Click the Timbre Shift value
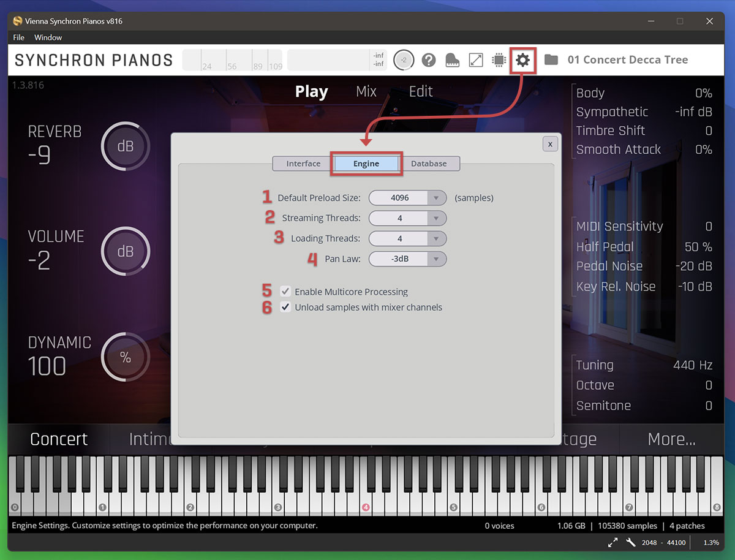This screenshot has height=560, width=735. (x=709, y=131)
